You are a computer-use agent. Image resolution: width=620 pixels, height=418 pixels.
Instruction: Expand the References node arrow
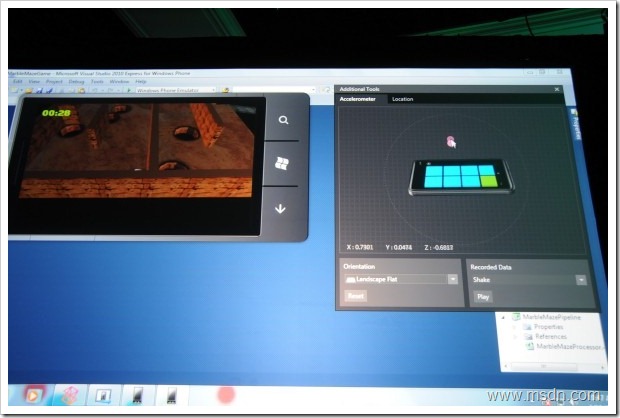pyautogui.click(x=515, y=337)
